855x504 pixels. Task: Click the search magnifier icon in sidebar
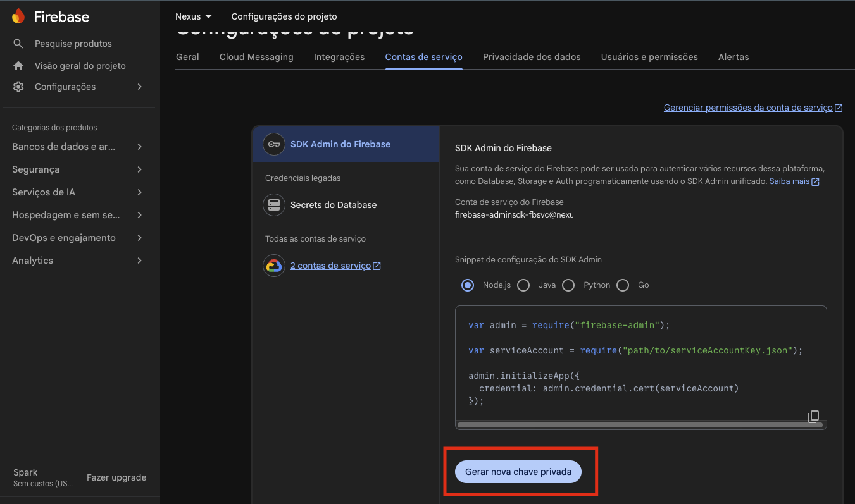pyautogui.click(x=18, y=44)
